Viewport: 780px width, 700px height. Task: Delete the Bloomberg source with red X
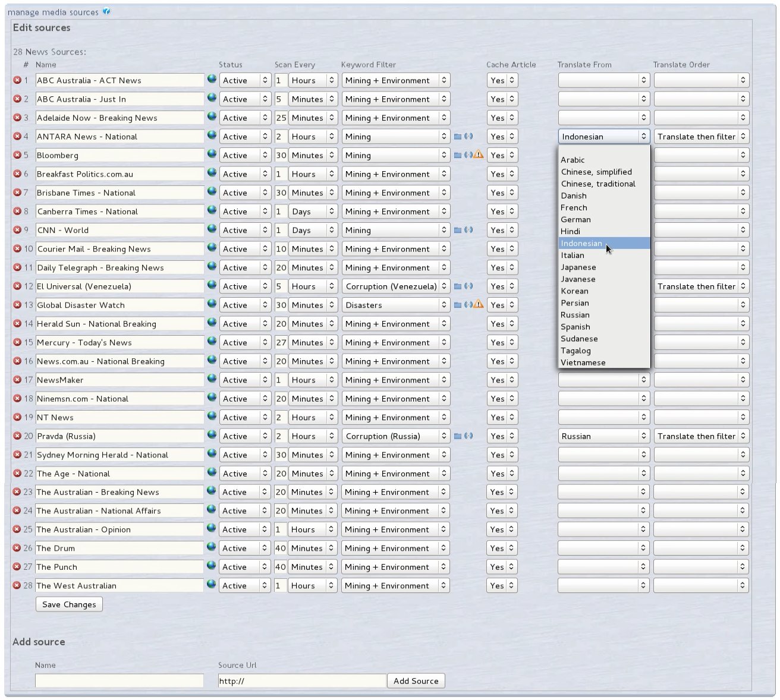17,155
